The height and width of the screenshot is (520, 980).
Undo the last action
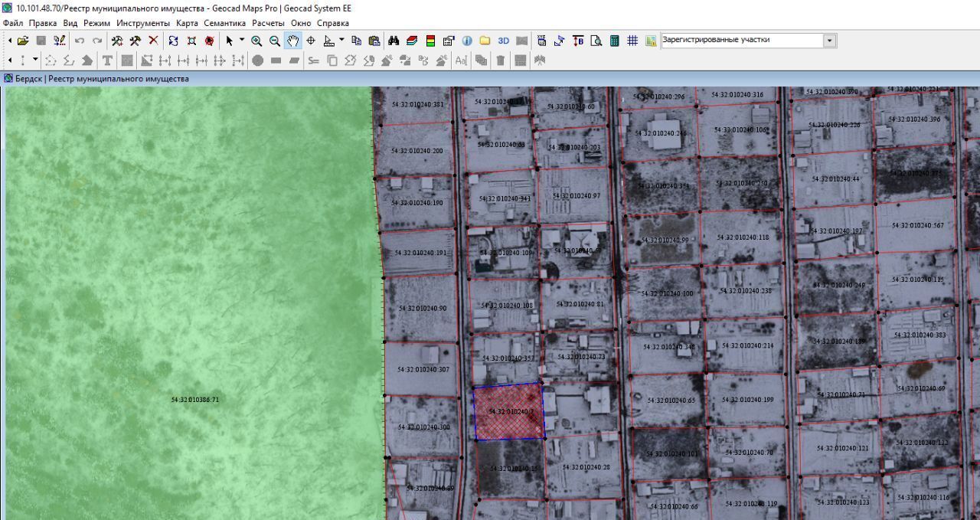pyautogui.click(x=80, y=41)
